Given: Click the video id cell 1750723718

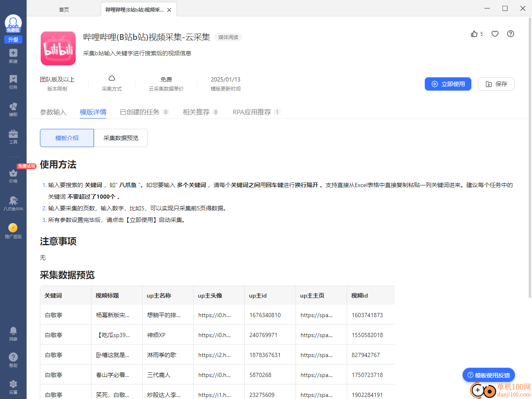Looking at the screenshot, I should coord(371,375).
